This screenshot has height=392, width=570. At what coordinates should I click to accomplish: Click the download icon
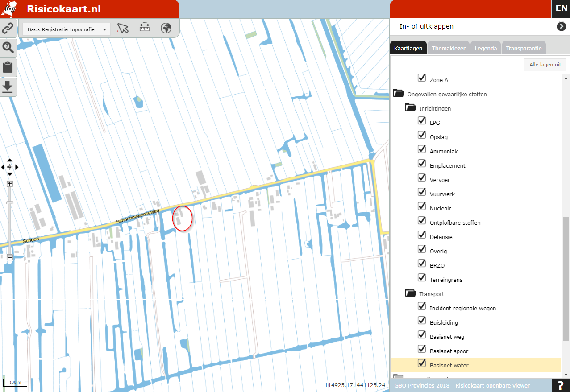coord(8,87)
